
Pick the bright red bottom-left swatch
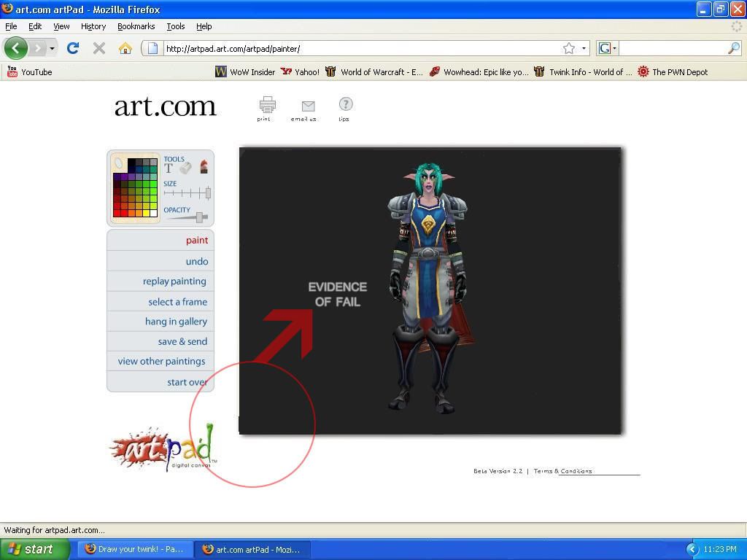click(x=117, y=214)
